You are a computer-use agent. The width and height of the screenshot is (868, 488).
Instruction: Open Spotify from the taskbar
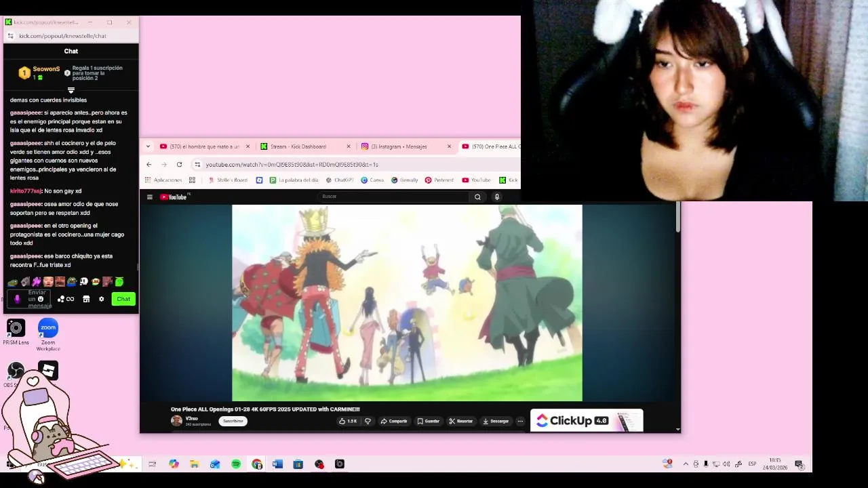click(x=236, y=464)
